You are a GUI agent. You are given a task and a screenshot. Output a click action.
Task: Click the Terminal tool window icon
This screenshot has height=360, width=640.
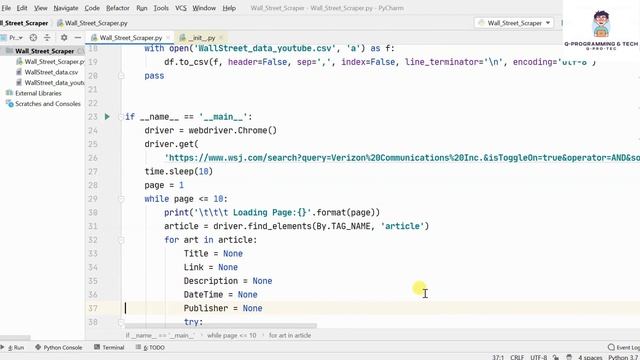tap(97, 347)
